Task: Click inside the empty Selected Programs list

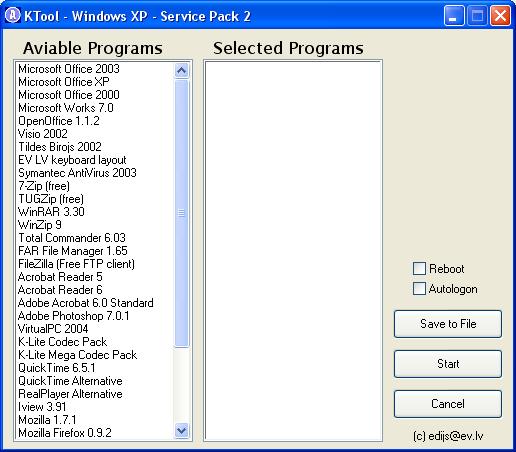Action: coord(293,251)
